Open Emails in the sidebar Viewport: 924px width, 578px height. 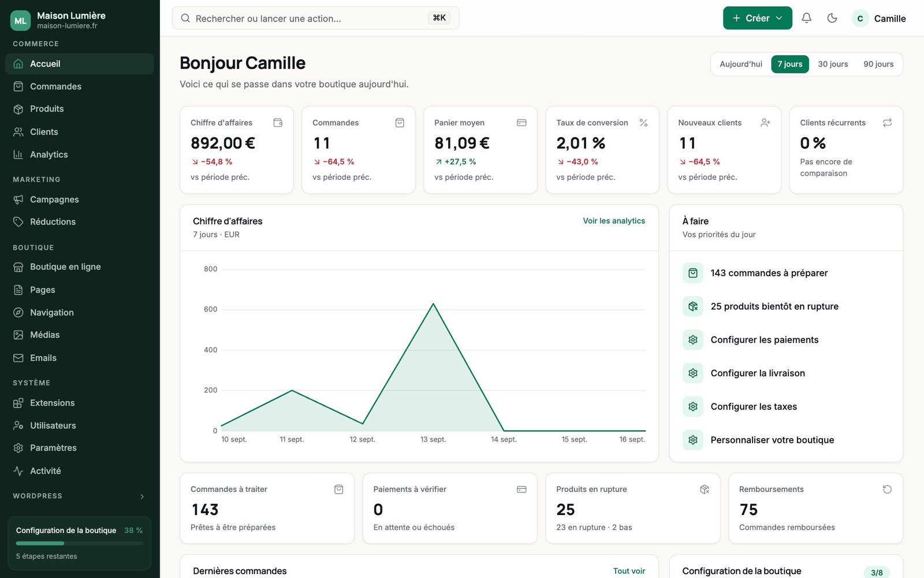(x=80, y=358)
